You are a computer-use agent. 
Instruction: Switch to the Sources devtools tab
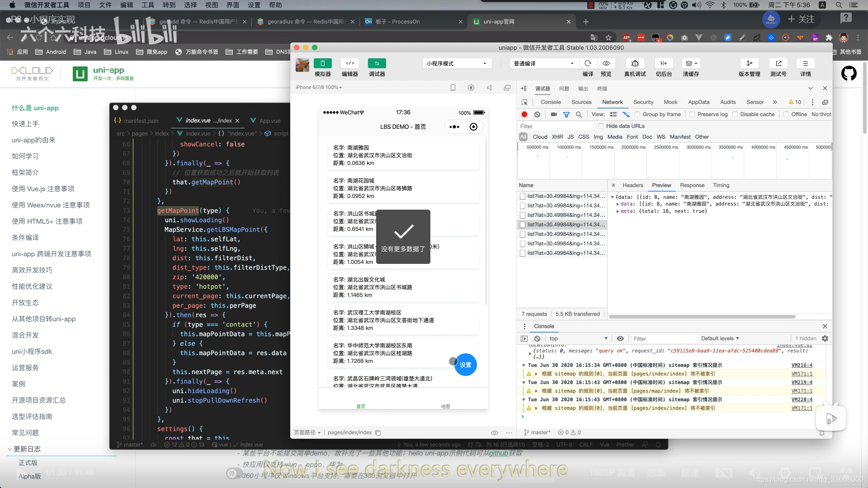tap(581, 102)
